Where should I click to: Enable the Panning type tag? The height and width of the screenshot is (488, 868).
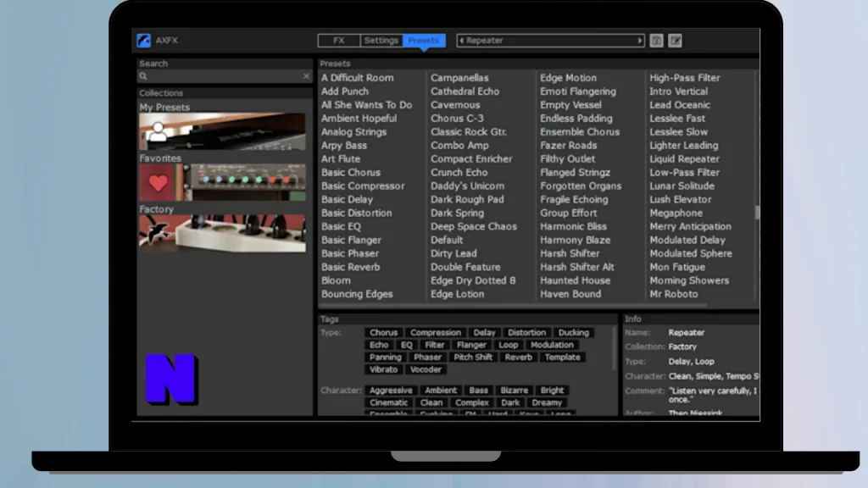tap(386, 357)
